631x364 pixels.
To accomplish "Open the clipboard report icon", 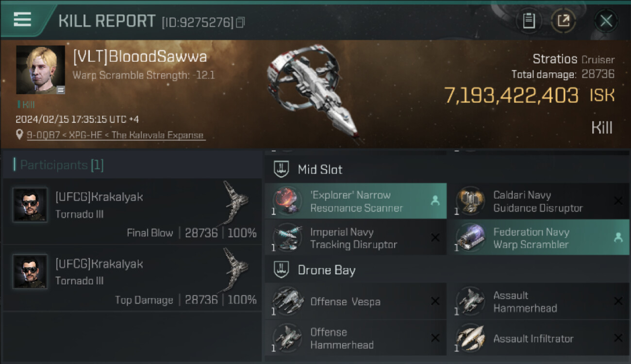I will coord(529,21).
